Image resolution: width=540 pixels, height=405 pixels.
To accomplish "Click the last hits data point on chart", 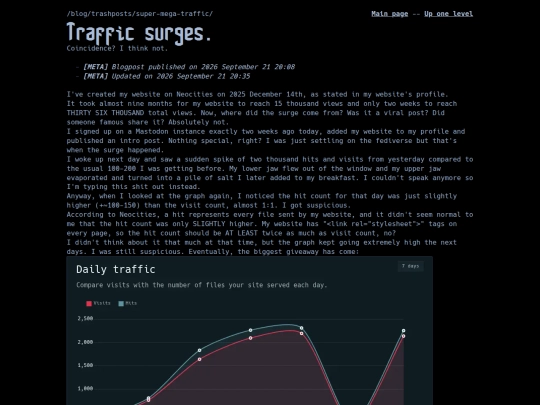I will 404,331.
